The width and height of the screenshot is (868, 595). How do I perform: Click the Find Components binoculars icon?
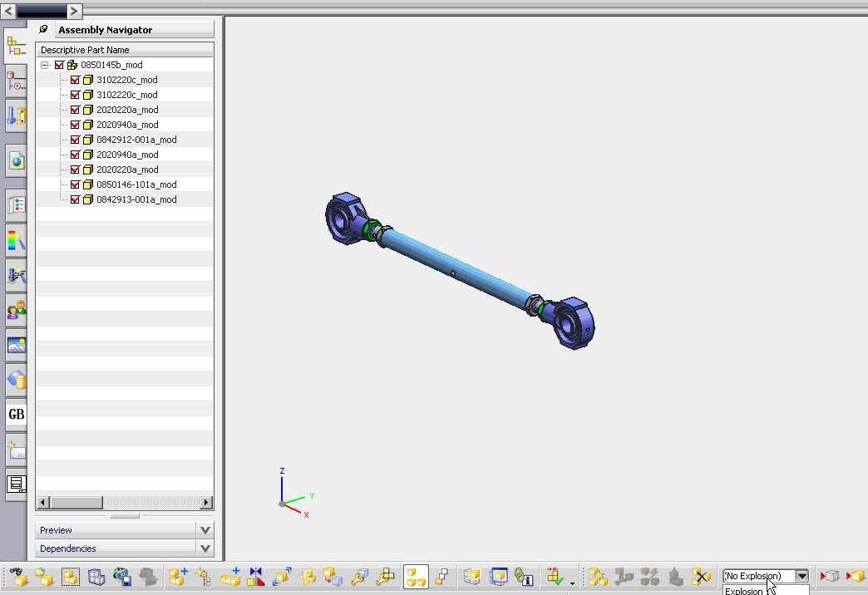tap(18, 577)
